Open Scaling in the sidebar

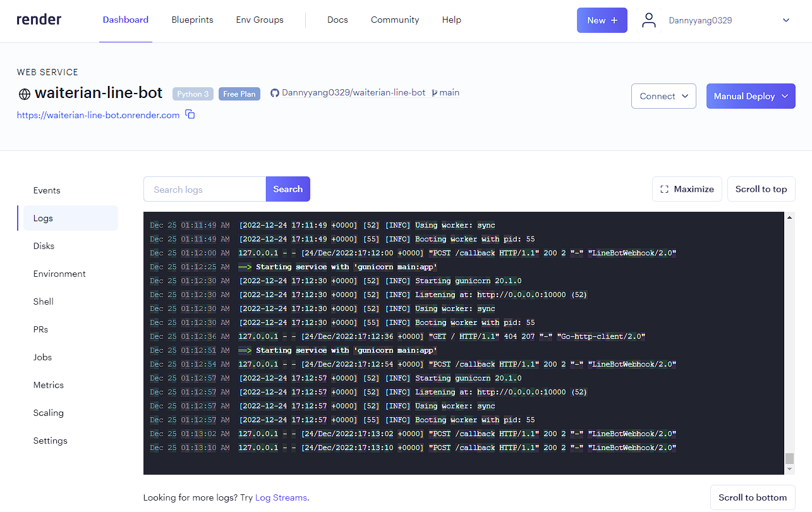tap(48, 413)
